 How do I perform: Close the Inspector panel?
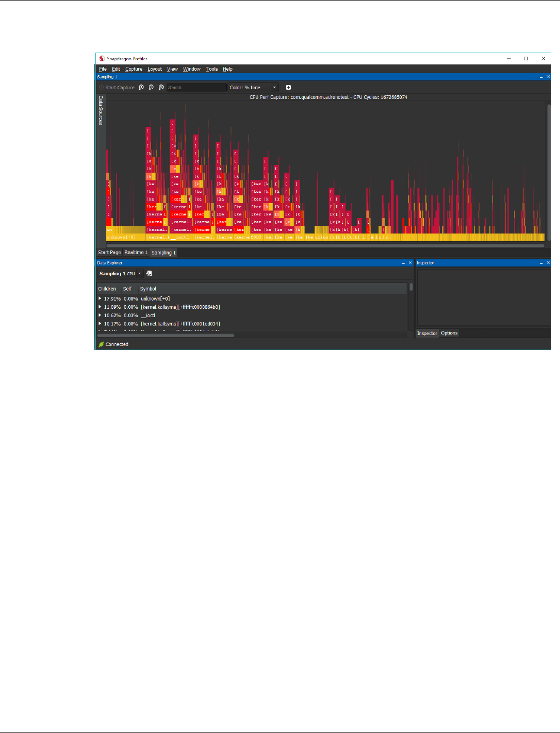pyautogui.click(x=548, y=263)
